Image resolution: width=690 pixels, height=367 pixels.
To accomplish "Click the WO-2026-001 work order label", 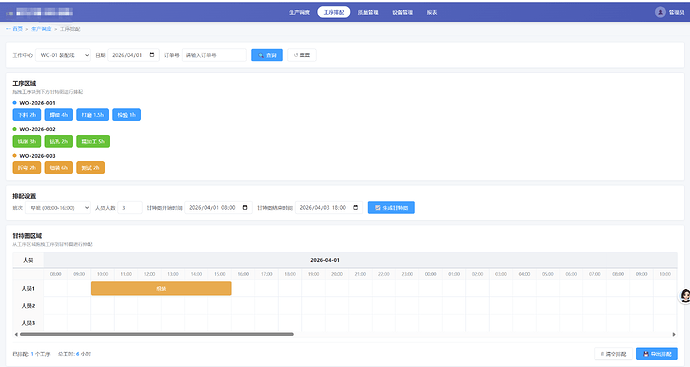I will click(x=37, y=103).
